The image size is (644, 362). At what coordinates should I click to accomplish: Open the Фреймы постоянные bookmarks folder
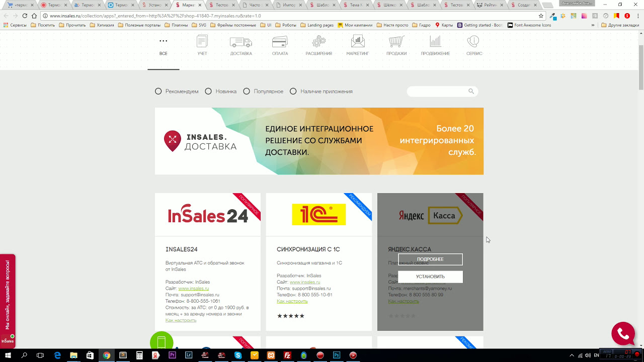tap(232, 25)
